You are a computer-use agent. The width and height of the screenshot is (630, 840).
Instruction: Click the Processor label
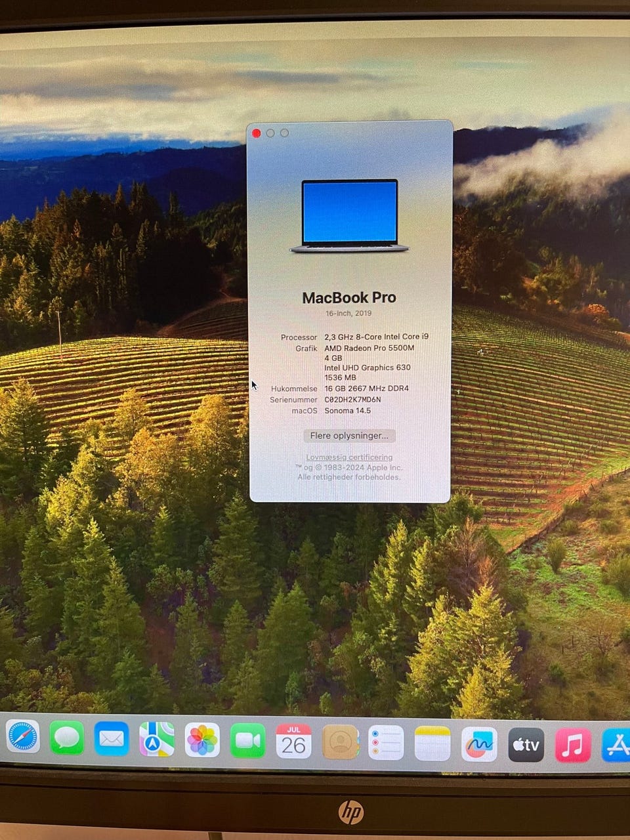coord(299,337)
